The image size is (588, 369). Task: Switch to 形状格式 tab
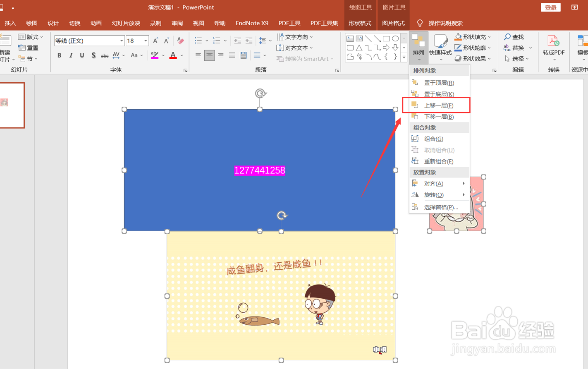point(360,23)
